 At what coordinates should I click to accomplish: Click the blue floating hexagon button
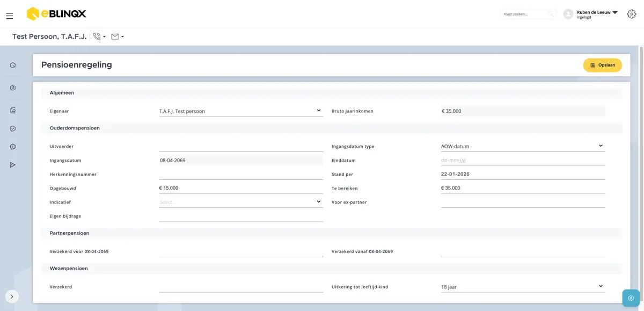click(x=631, y=298)
